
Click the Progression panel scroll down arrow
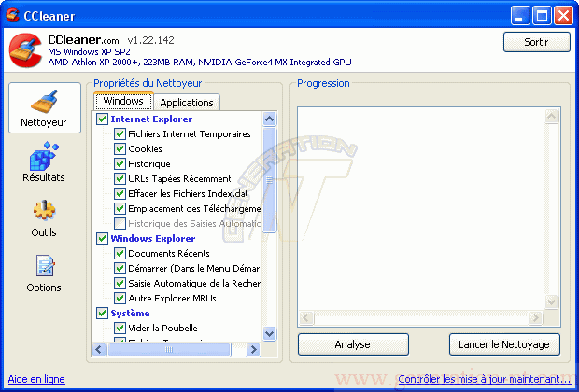(551, 302)
